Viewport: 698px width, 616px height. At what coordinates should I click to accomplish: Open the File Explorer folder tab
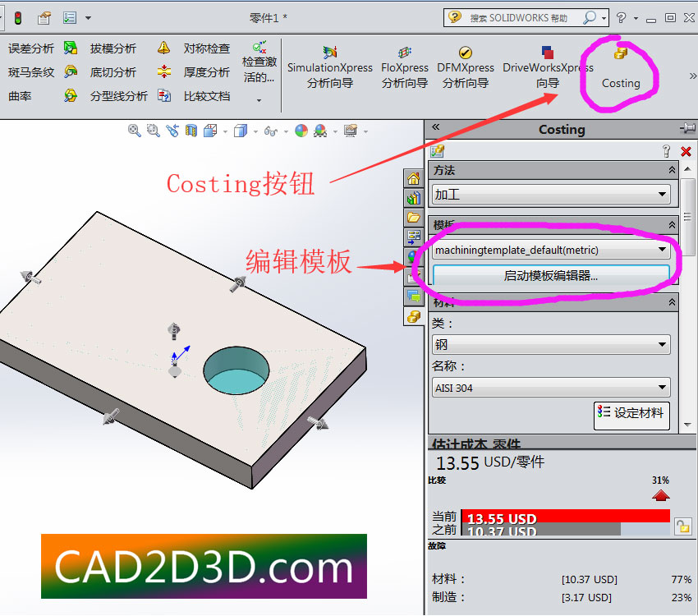point(414,218)
